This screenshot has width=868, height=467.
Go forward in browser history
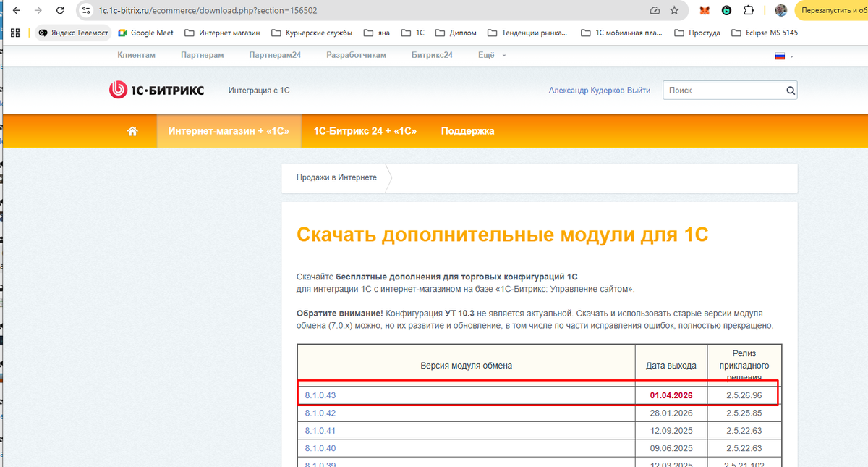coord(38,11)
